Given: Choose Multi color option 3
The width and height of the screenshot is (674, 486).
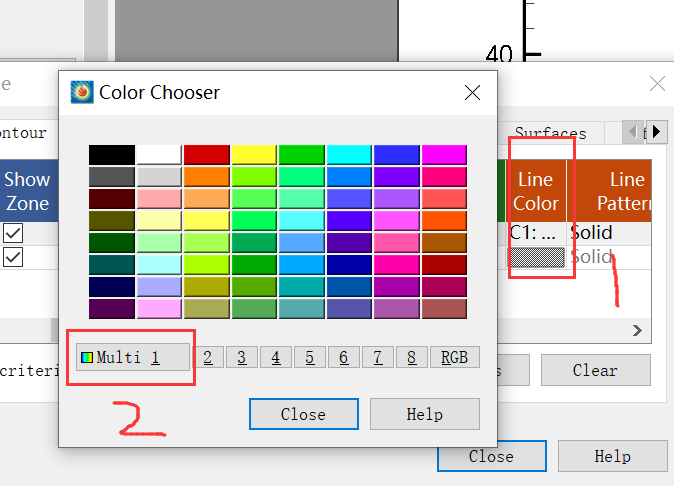Looking at the screenshot, I should (x=242, y=357).
